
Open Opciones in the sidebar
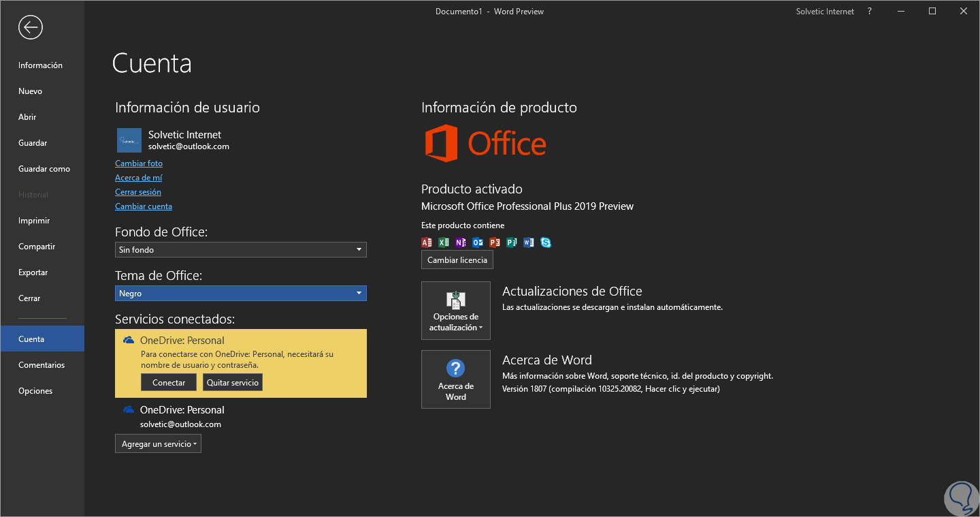click(42, 391)
